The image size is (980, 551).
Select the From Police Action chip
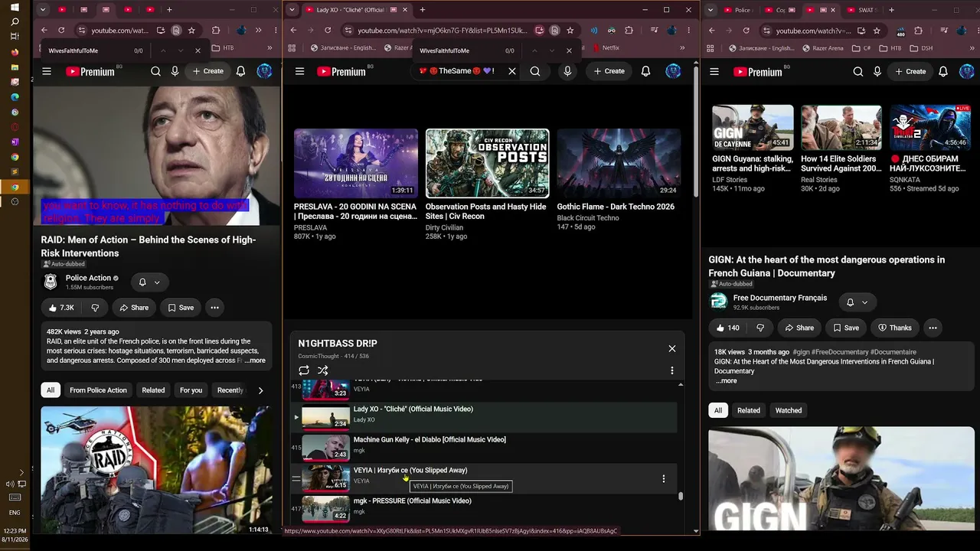coord(98,390)
